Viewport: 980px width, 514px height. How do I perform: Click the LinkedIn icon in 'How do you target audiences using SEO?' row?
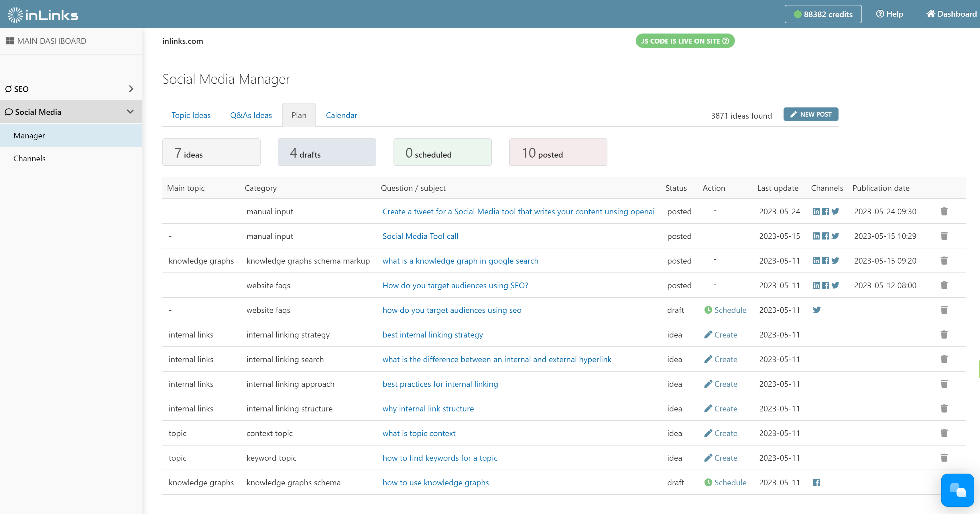(x=816, y=285)
